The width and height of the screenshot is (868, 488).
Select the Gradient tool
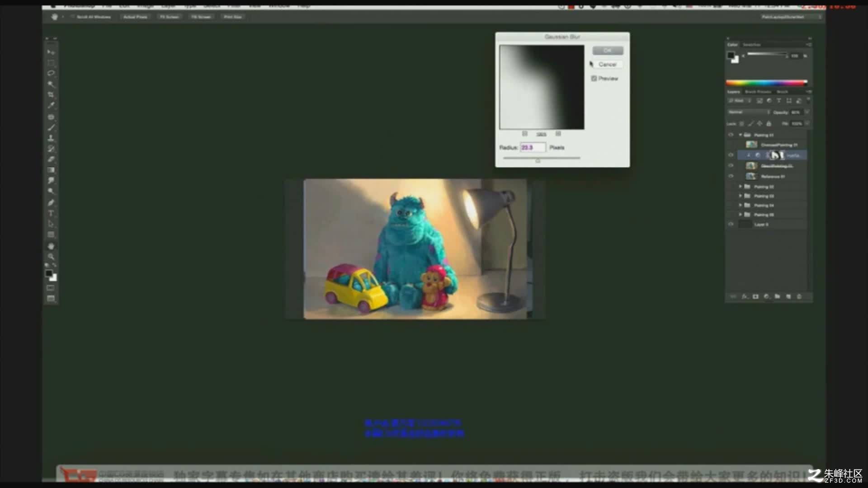[x=51, y=170]
